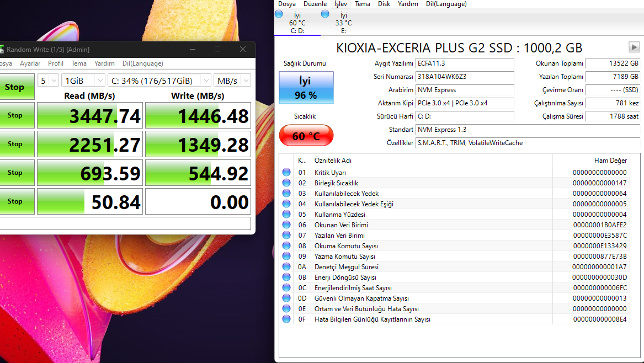Click Stop button beside 3447.74 read result
Image resolution: width=644 pixels, height=363 pixels.
[17, 115]
